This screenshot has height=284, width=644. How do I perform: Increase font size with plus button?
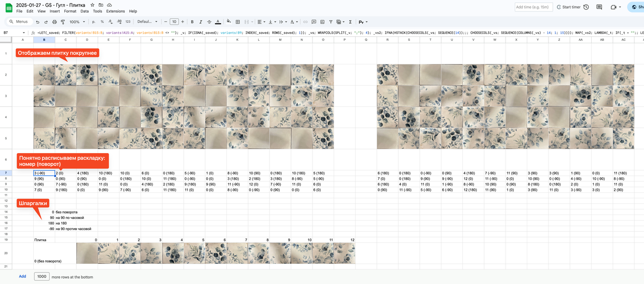pyautogui.click(x=183, y=22)
